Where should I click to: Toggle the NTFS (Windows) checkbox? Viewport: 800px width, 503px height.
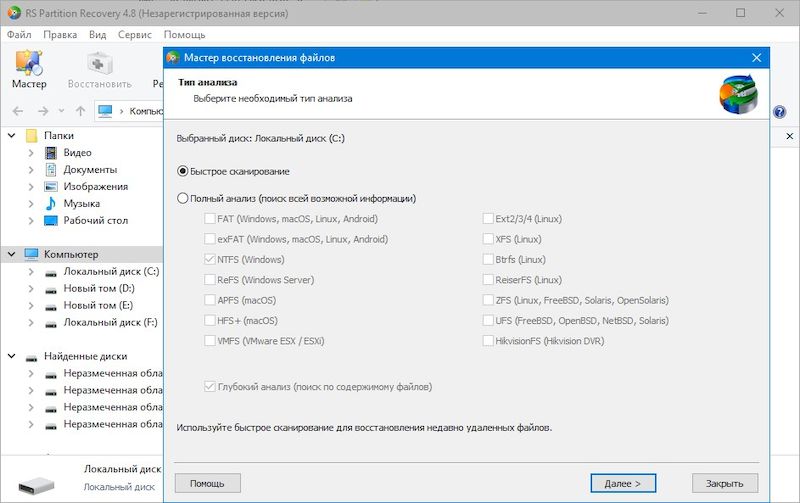click(209, 260)
